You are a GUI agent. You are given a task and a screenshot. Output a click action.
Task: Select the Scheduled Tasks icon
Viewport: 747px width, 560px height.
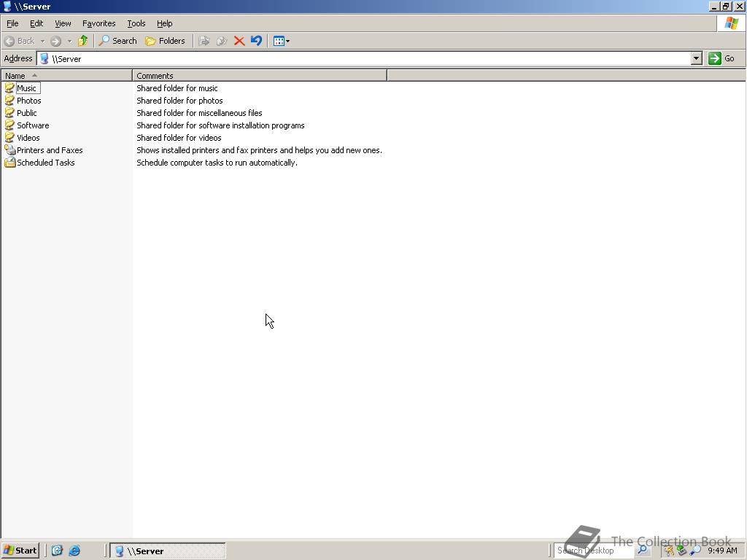pyautogui.click(x=9, y=163)
